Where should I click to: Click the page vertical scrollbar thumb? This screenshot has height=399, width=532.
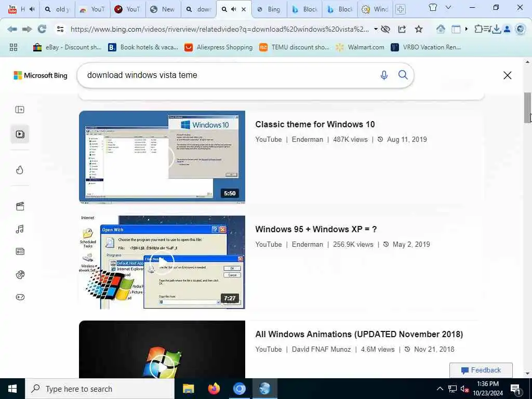point(528,107)
